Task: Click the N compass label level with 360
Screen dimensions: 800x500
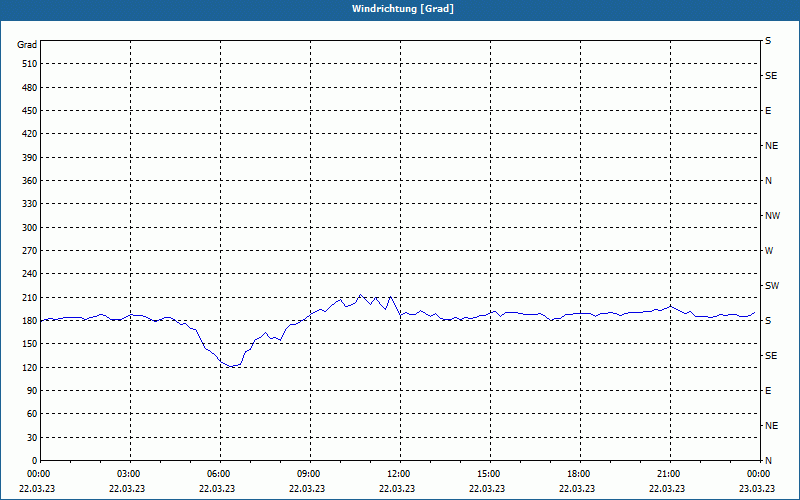Action: (x=768, y=181)
